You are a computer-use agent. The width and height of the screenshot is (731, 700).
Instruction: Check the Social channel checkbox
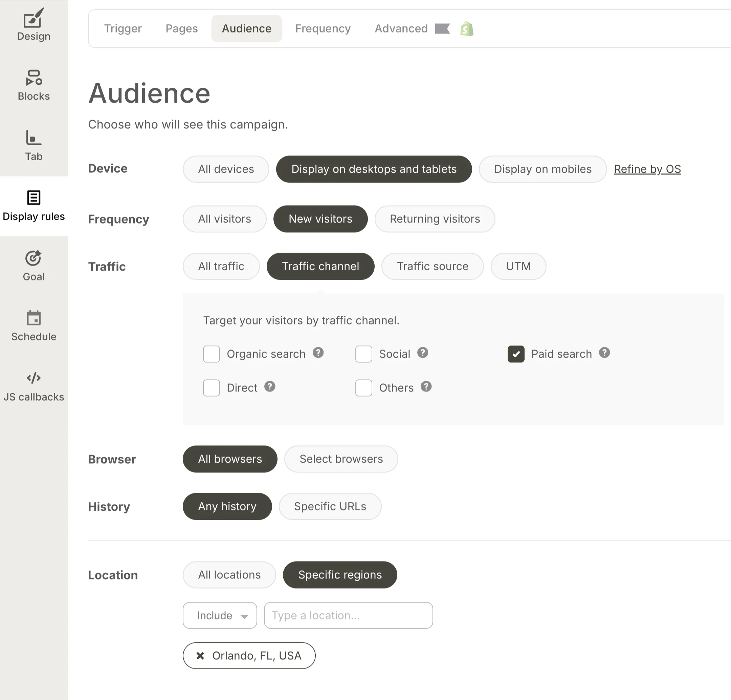tap(363, 354)
